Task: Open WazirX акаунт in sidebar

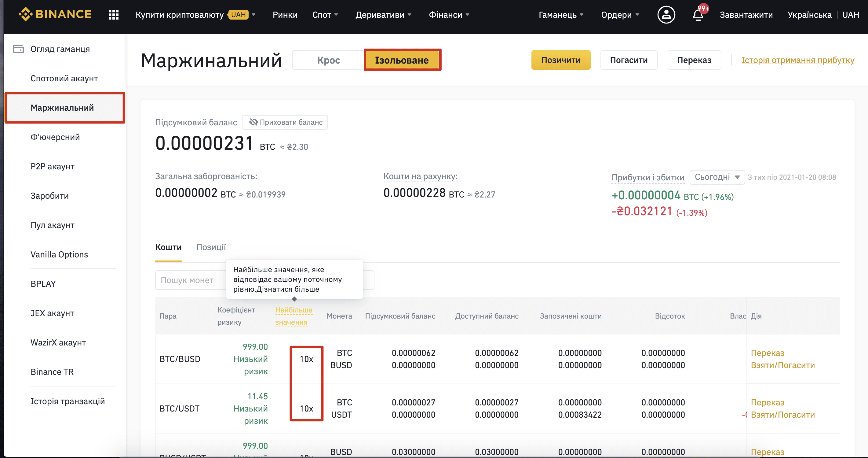Action: (58, 343)
